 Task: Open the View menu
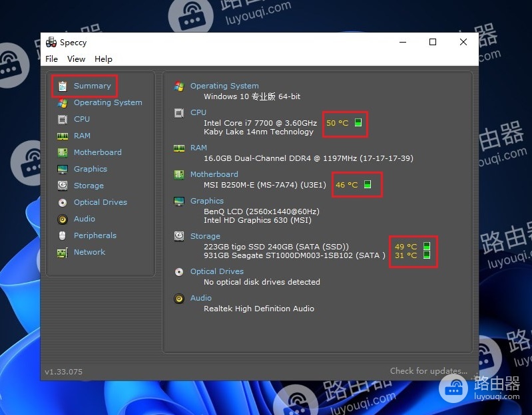[76, 59]
